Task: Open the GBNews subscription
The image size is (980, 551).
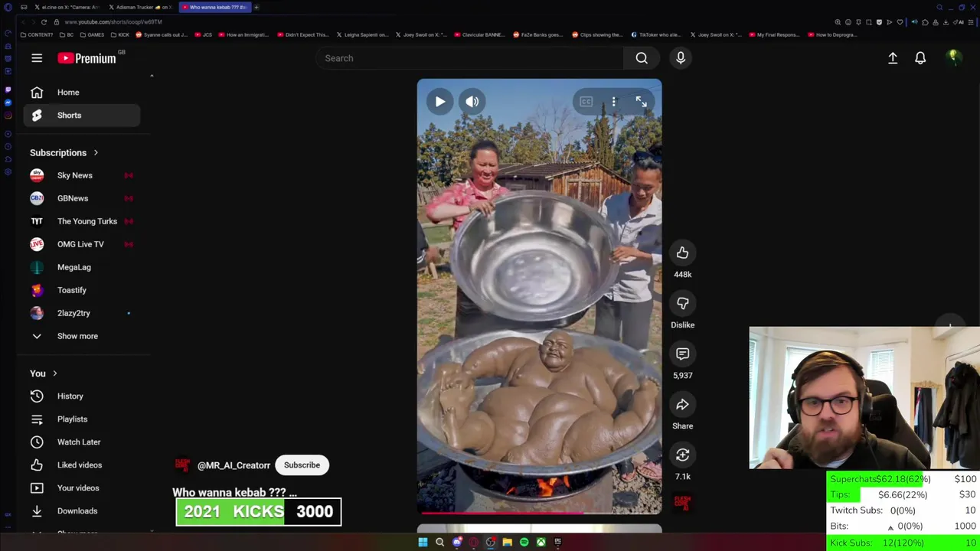Action: 82,198
